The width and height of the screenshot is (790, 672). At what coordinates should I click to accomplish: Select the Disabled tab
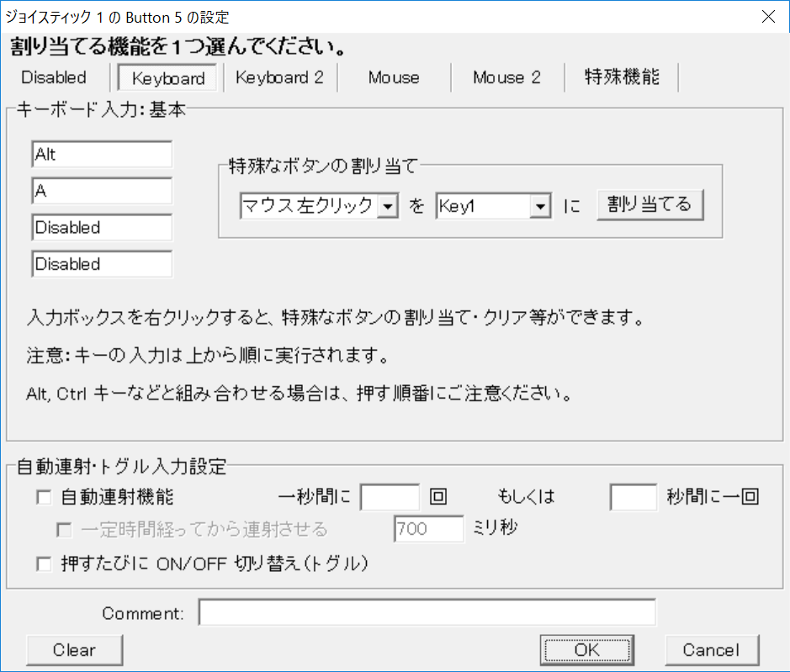tap(53, 77)
